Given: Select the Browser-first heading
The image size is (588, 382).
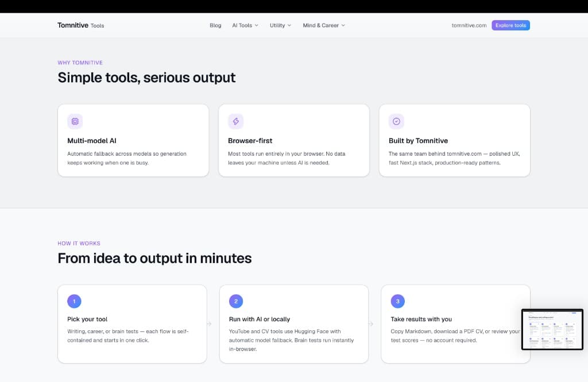Looking at the screenshot, I should pyautogui.click(x=250, y=141).
